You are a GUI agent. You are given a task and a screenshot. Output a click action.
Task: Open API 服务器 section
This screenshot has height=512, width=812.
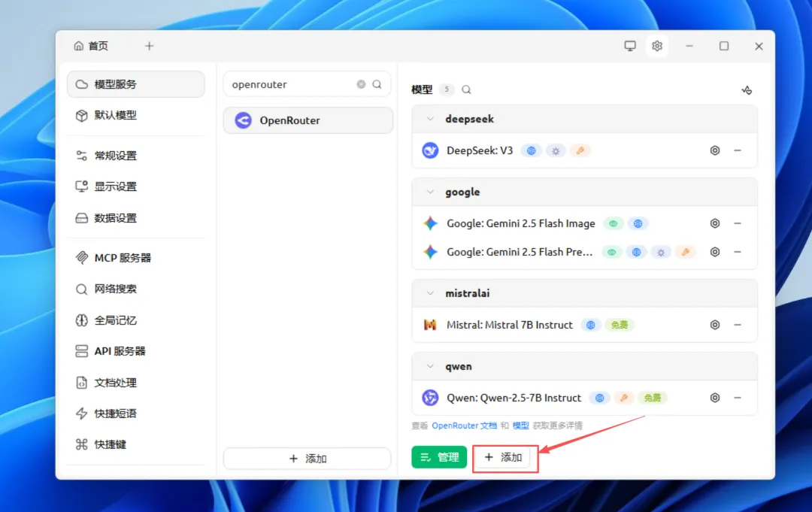coord(135,351)
